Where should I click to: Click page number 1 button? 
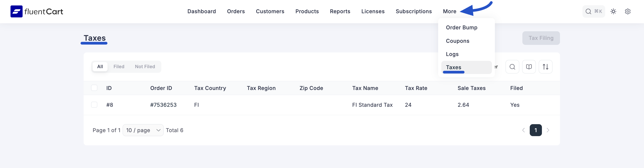[x=535, y=130]
